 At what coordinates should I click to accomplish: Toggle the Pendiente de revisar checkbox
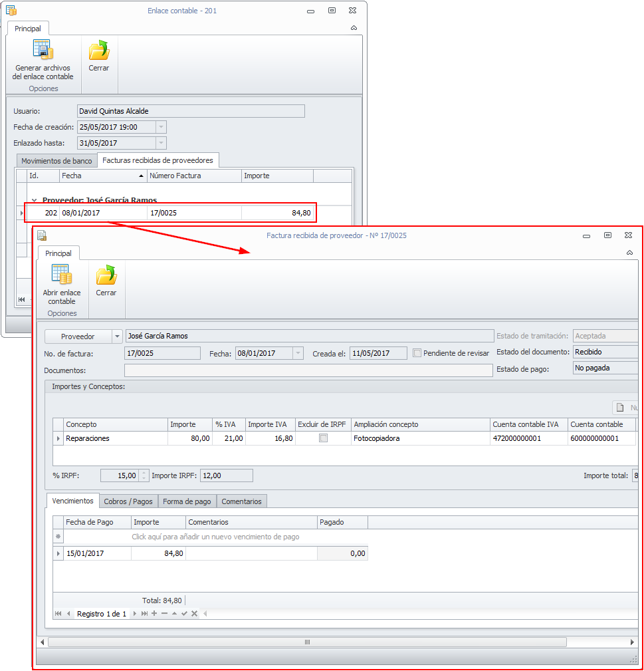417,353
